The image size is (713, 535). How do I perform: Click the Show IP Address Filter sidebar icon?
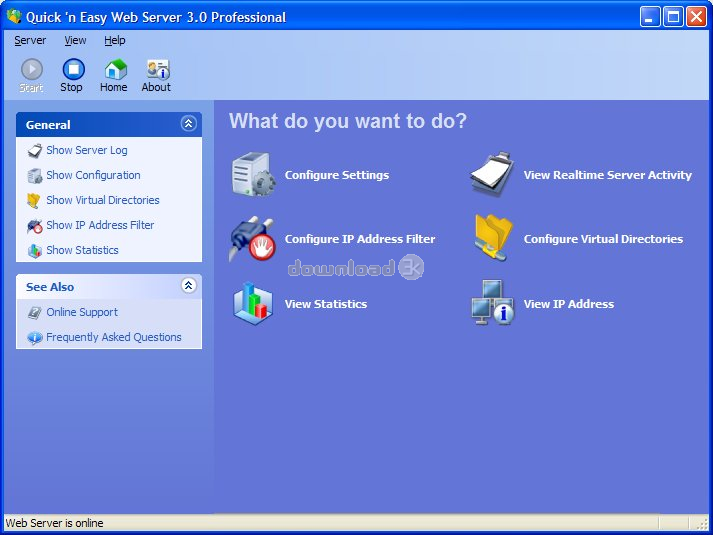(x=35, y=225)
